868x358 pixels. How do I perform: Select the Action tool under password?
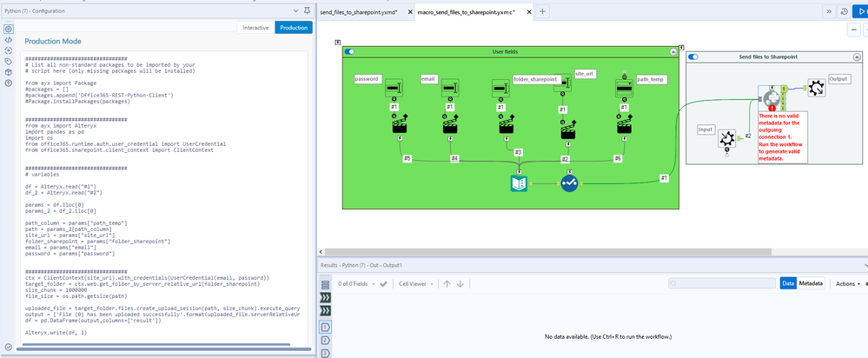tap(400, 125)
